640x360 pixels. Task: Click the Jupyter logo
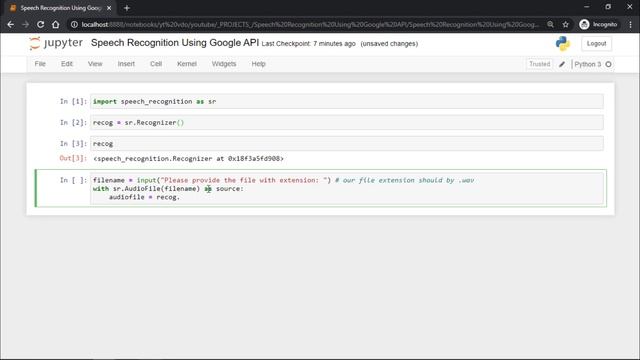pyautogui.click(x=56, y=43)
